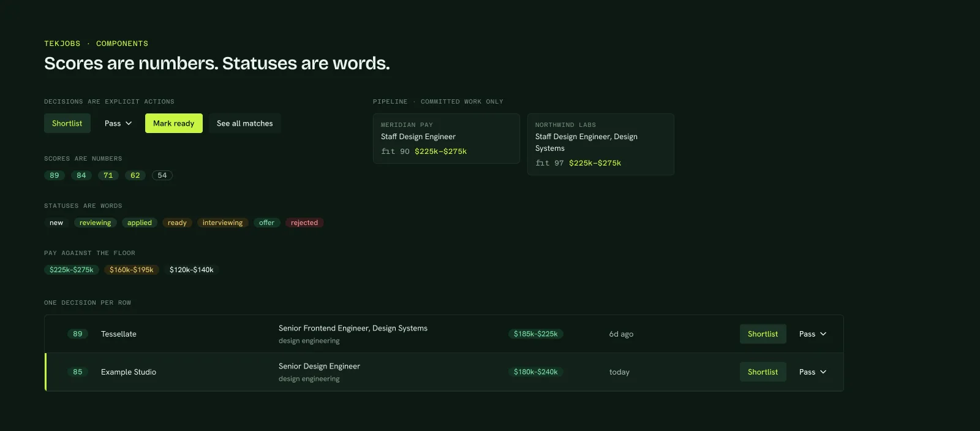Click the $180k-$240k pay chip in Example Studio row

pos(536,372)
